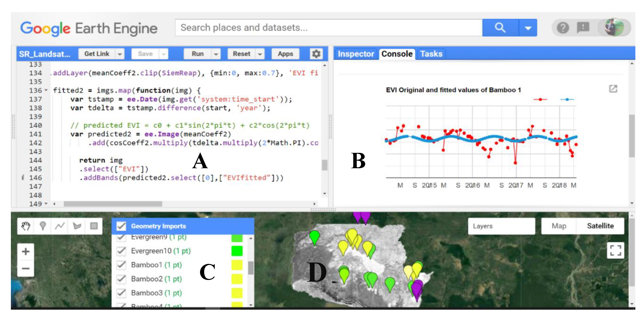
Task: Switch the basemap to Map view
Action: click(x=559, y=226)
